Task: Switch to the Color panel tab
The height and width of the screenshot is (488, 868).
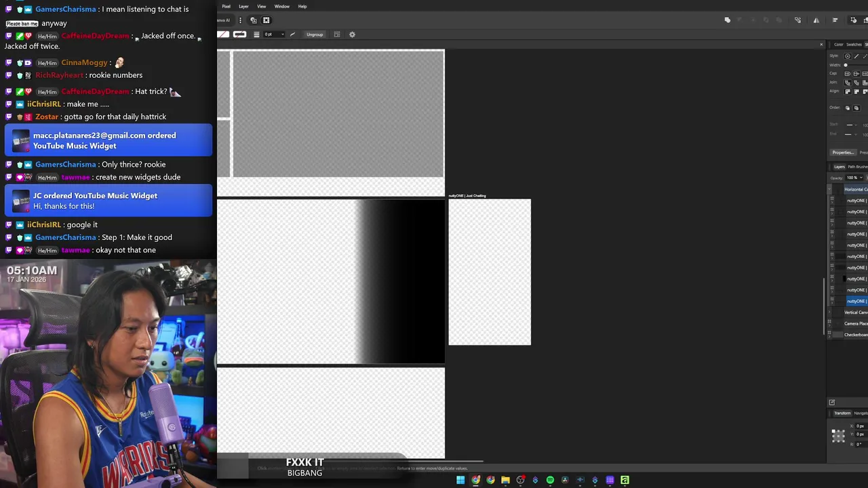Action: pos(838,45)
